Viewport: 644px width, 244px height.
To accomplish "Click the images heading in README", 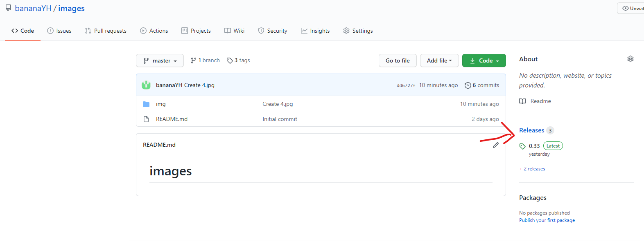I will (171, 171).
